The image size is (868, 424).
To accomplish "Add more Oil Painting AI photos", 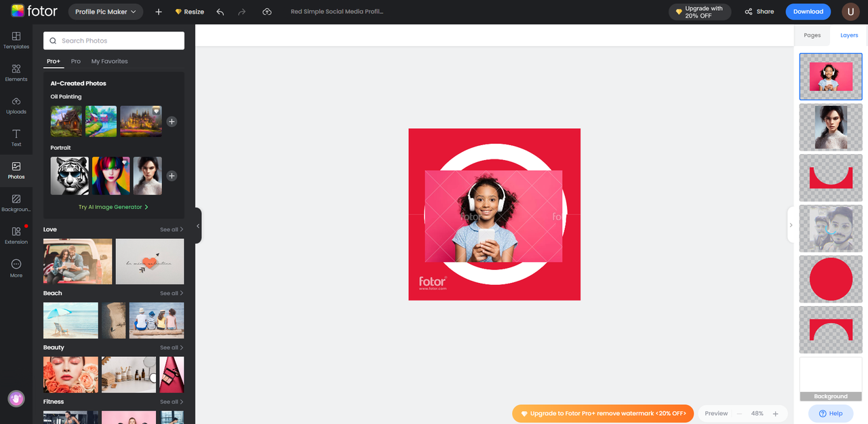I will point(172,121).
